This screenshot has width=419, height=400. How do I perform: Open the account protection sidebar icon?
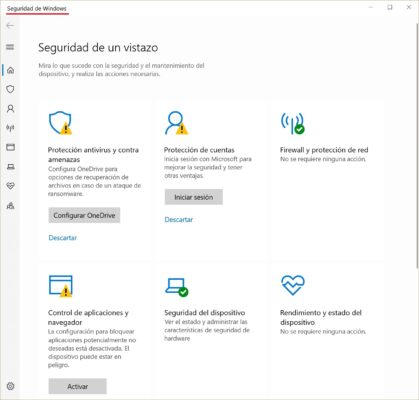(11, 109)
